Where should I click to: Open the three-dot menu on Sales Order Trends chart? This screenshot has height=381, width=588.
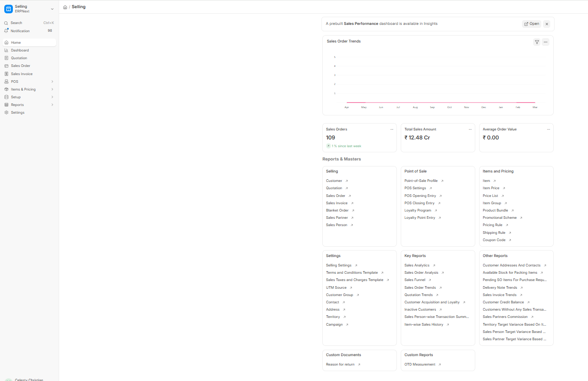point(546,42)
